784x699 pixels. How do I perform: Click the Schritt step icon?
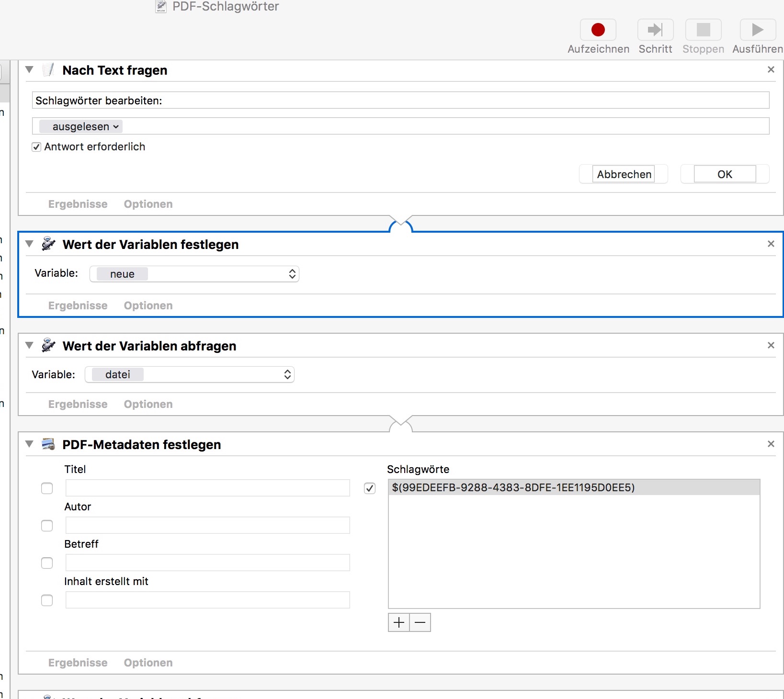click(655, 30)
